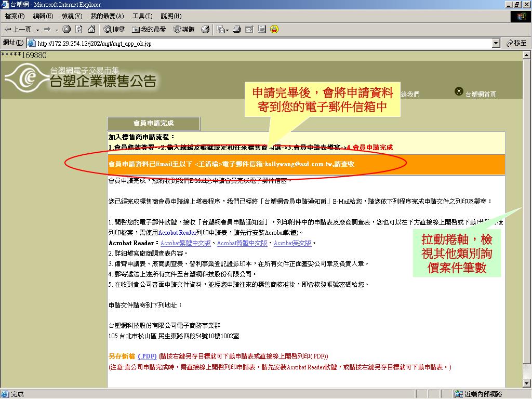Refresh the page with the refresh icon
This screenshot has height=399, width=532.
pyautogui.click(x=79, y=30)
